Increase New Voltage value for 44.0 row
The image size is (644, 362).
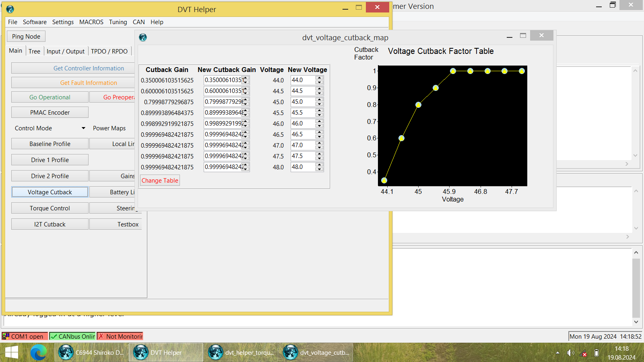click(320, 78)
